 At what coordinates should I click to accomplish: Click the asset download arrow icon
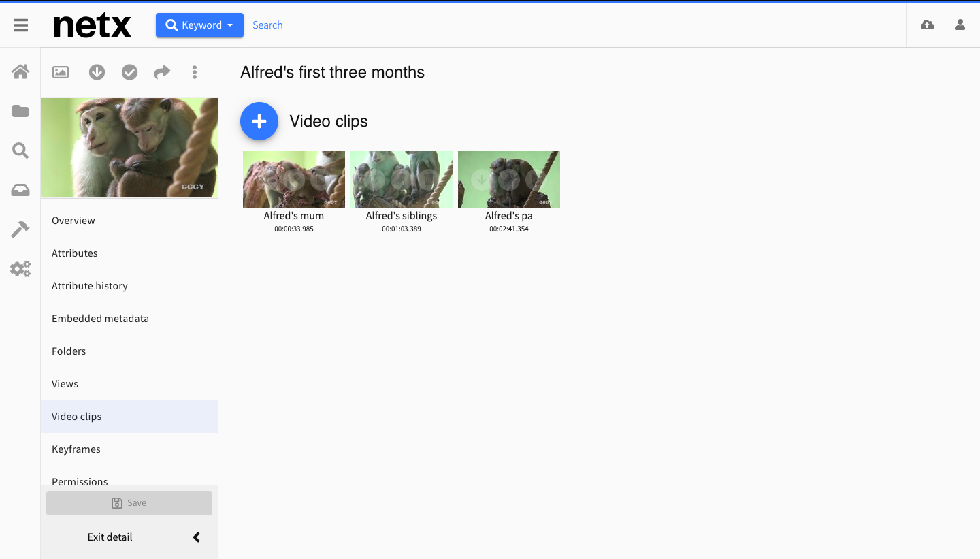click(97, 72)
